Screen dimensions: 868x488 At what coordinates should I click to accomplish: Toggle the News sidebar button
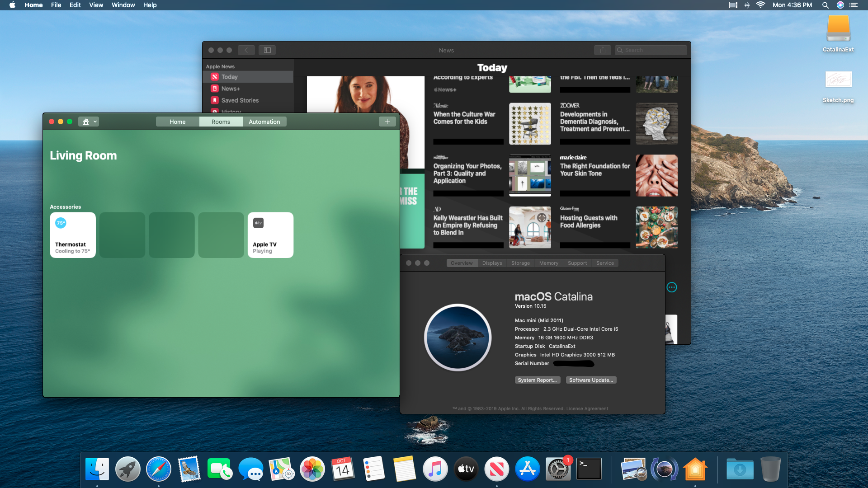click(x=267, y=50)
